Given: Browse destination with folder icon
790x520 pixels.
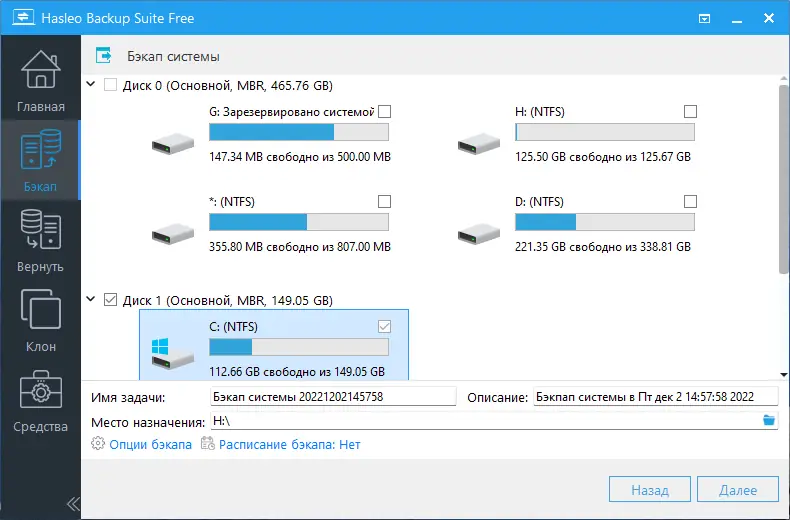Looking at the screenshot, I should pyautogui.click(x=768, y=420).
